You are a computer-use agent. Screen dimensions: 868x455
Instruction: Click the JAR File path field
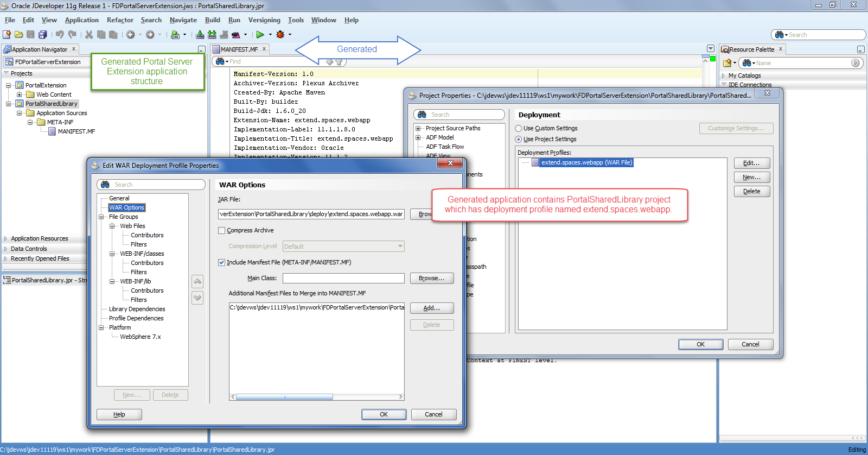311,214
